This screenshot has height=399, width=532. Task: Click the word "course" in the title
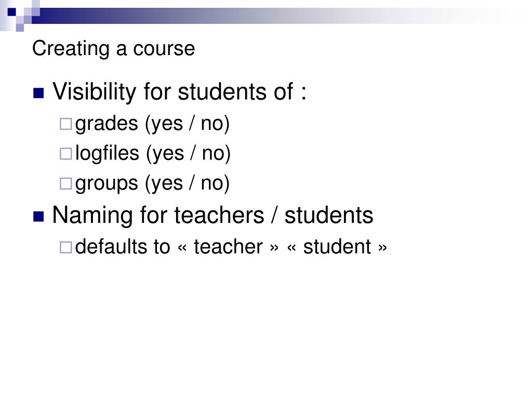(164, 49)
